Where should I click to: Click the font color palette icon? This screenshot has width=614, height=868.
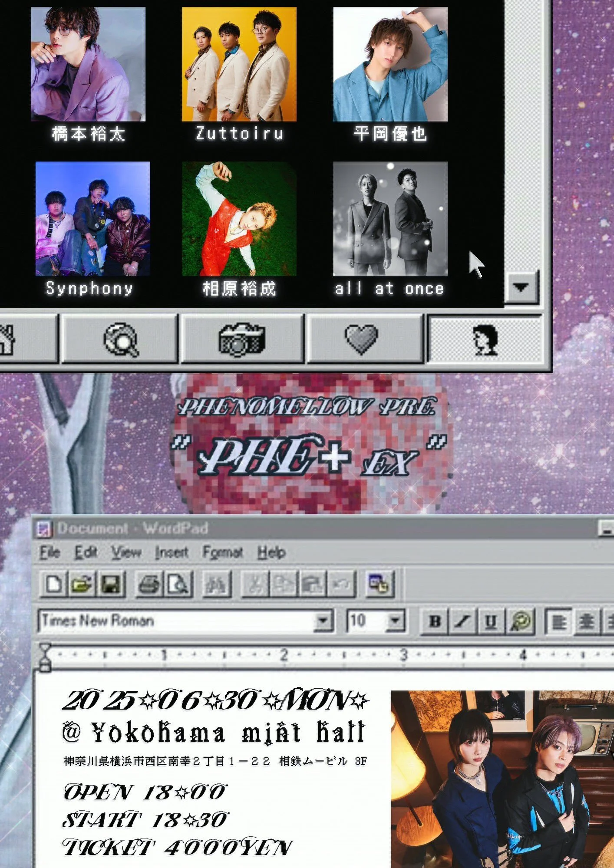click(x=520, y=621)
